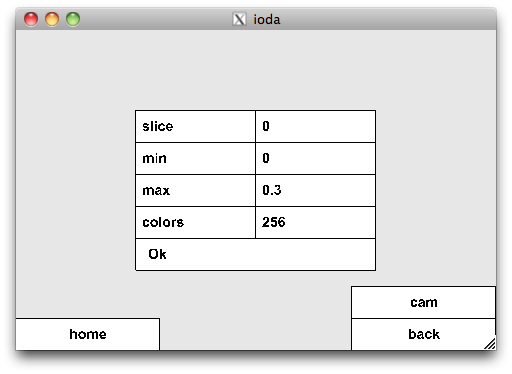Select the colors field showing 256
Image resolution: width=512 pixels, height=374 pixels.
coord(315,222)
